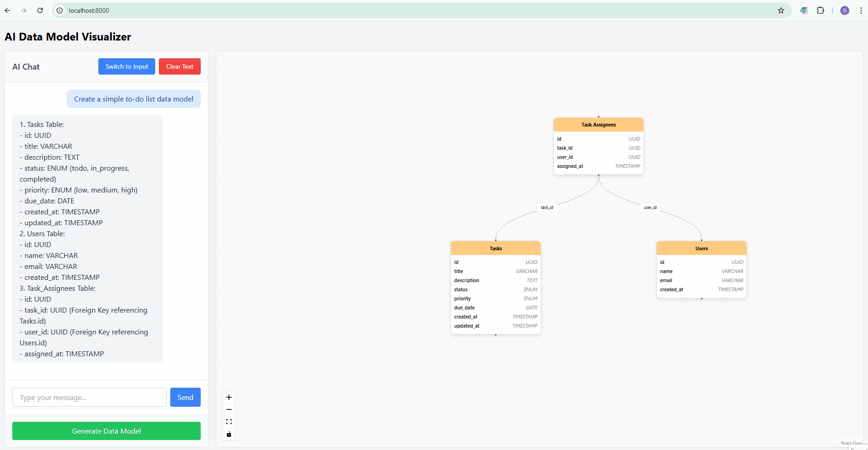The width and height of the screenshot is (868, 450).
Task: Click '1. Tasks Table:' line in chat
Action: pyautogui.click(x=42, y=124)
